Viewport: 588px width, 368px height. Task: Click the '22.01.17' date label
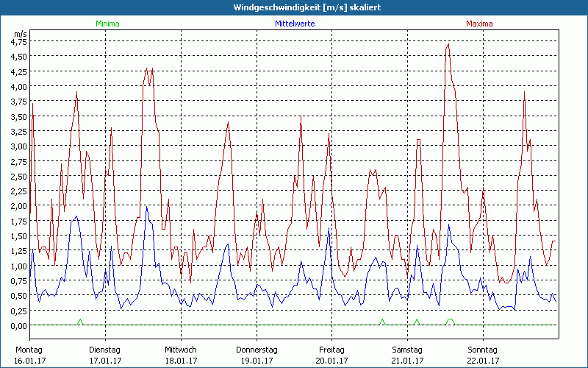[483, 361]
